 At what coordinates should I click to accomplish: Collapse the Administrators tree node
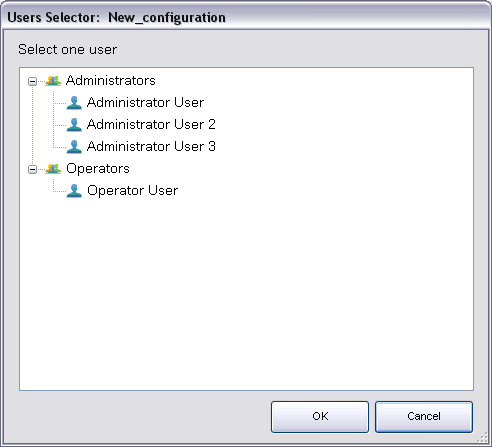pos(32,81)
